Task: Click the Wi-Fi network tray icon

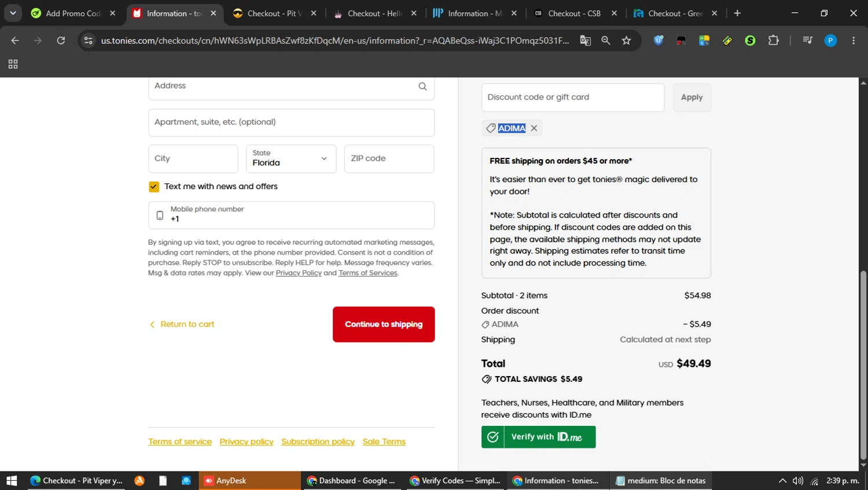Action: [x=814, y=481]
